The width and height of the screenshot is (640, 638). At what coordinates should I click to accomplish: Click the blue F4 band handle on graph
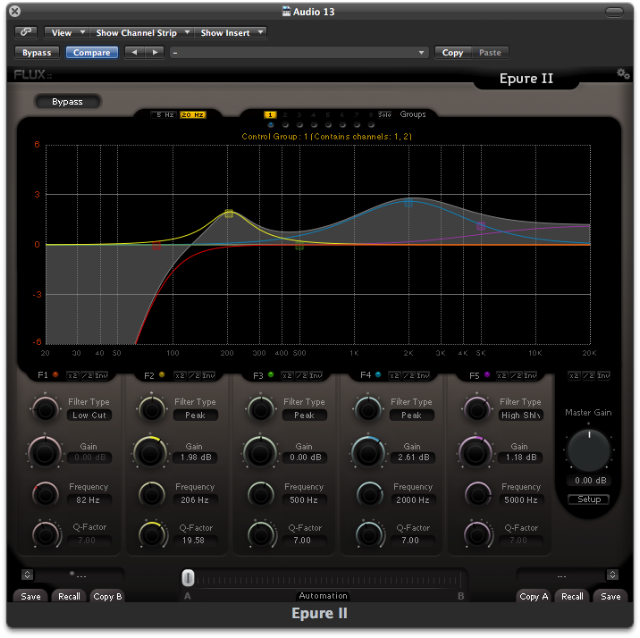pyautogui.click(x=409, y=203)
